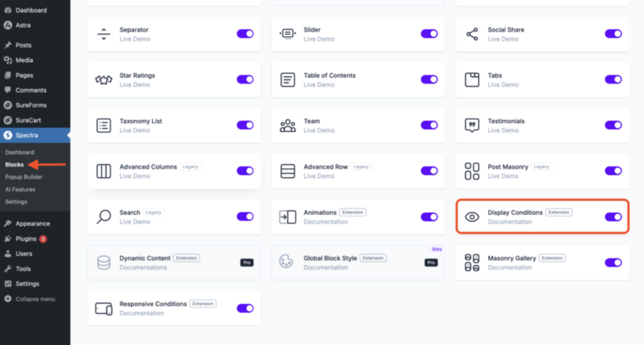Click the Social Share block icon
Viewport: 644px width, 345px height.
click(x=472, y=34)
